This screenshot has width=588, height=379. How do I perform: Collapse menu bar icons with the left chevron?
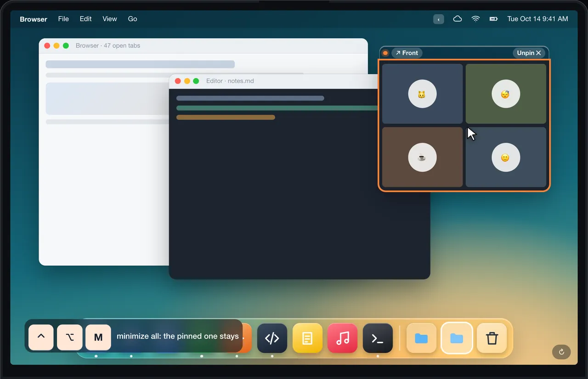439,19
